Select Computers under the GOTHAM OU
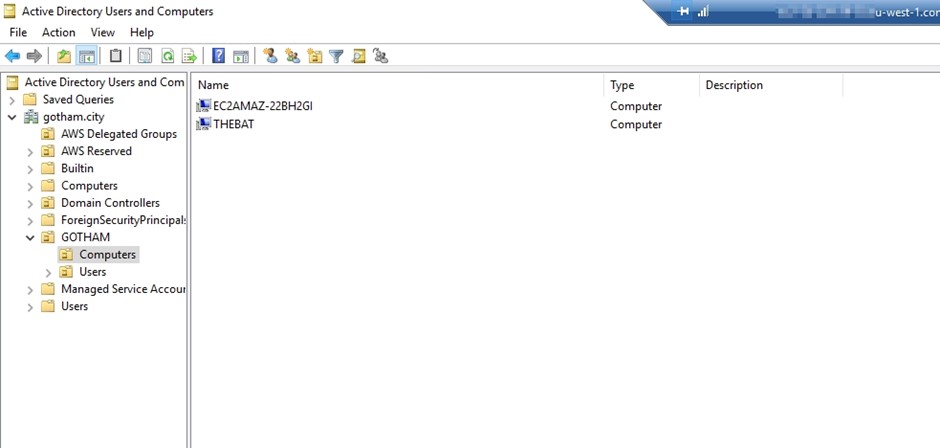The image size is (940, 448). click(x=107, y=254)
